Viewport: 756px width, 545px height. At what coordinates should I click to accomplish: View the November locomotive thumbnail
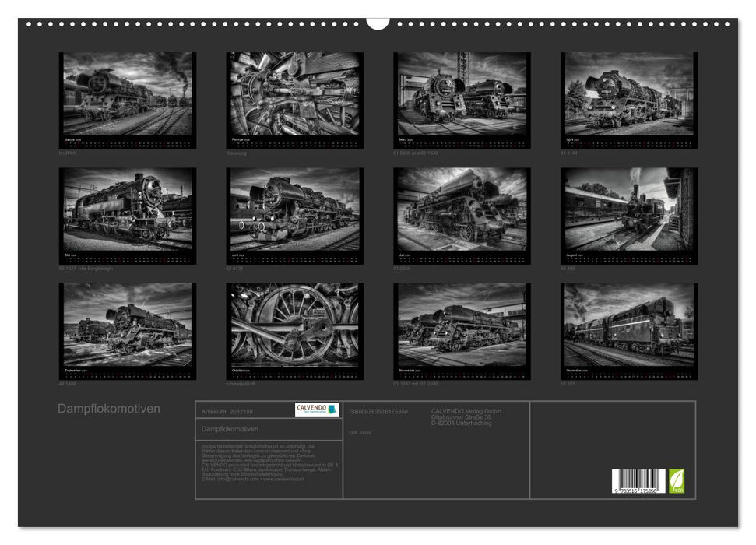point(462,325)
